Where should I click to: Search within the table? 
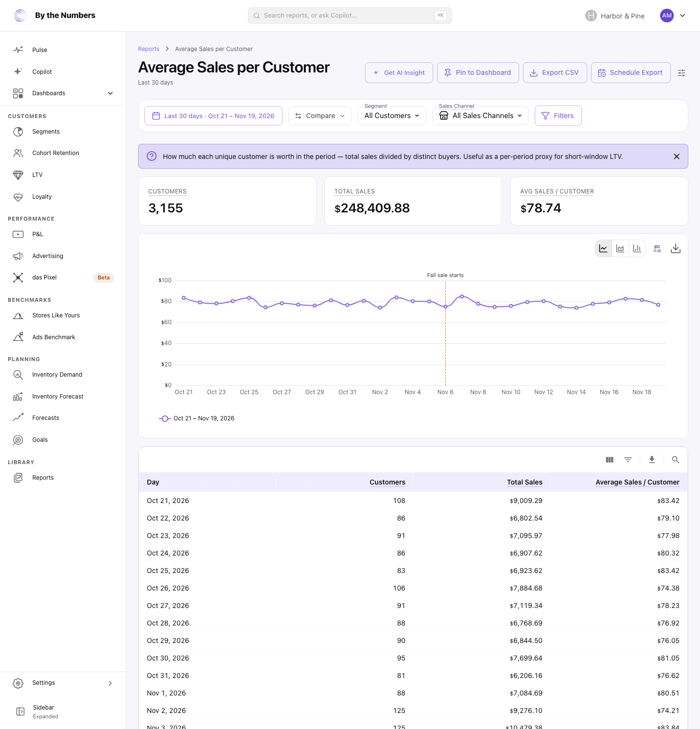(x=675, y=460)
